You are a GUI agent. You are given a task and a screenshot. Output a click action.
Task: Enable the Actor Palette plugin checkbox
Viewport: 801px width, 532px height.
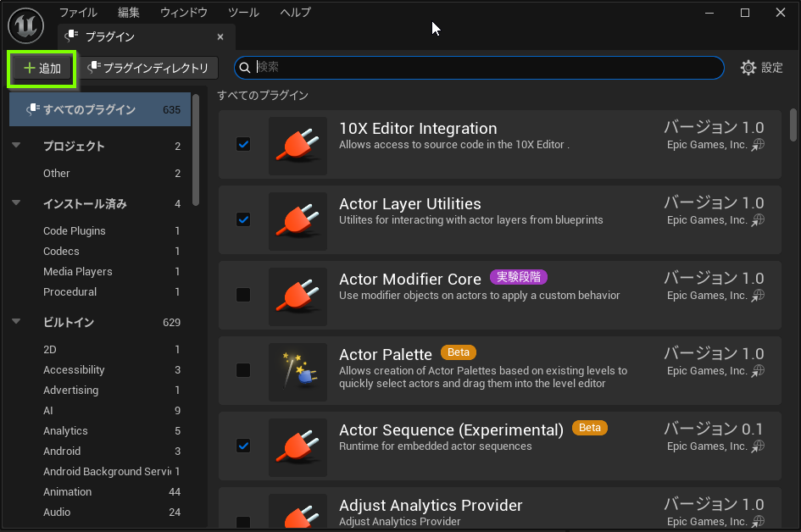[x=243, y=370]
